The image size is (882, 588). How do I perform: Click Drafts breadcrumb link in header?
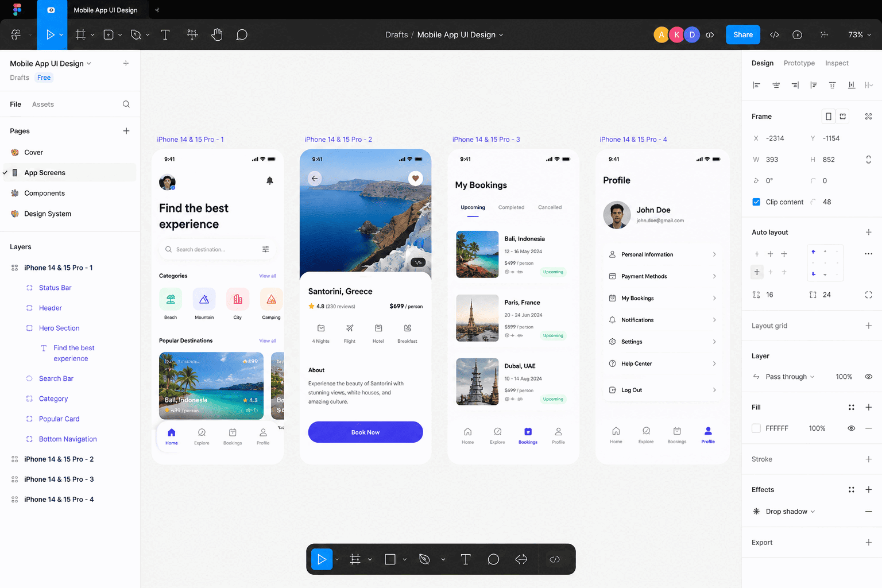point(396,35)
